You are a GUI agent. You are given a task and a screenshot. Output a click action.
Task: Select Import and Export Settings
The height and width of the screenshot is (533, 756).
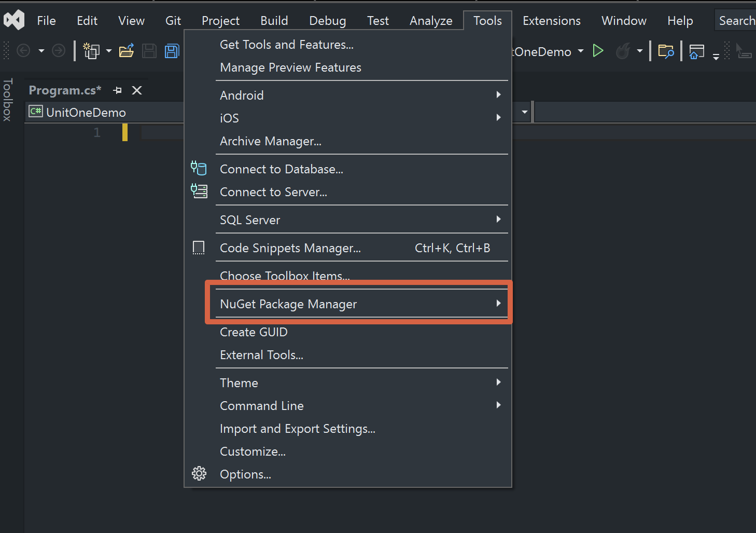[297, 428]
